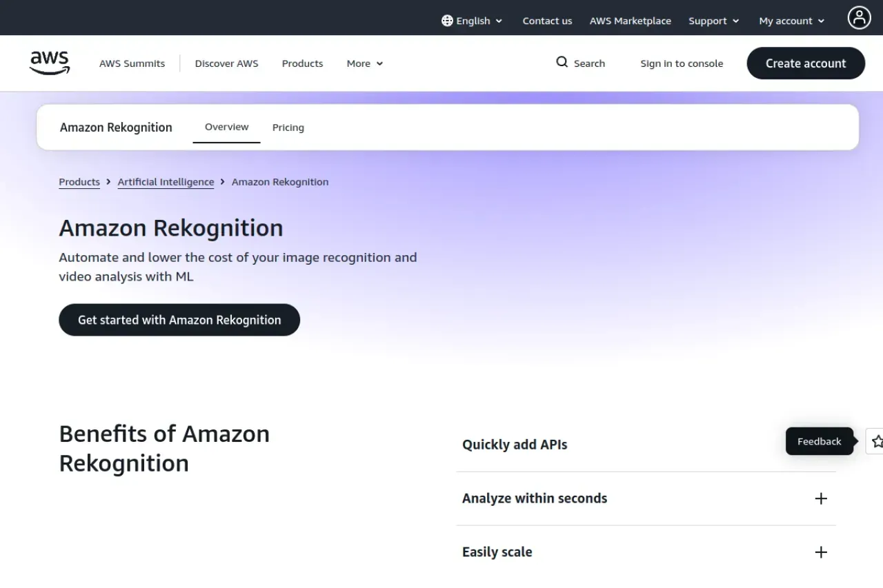
Task: Open AWS Summits in the navigation
Action: [132, 63]
